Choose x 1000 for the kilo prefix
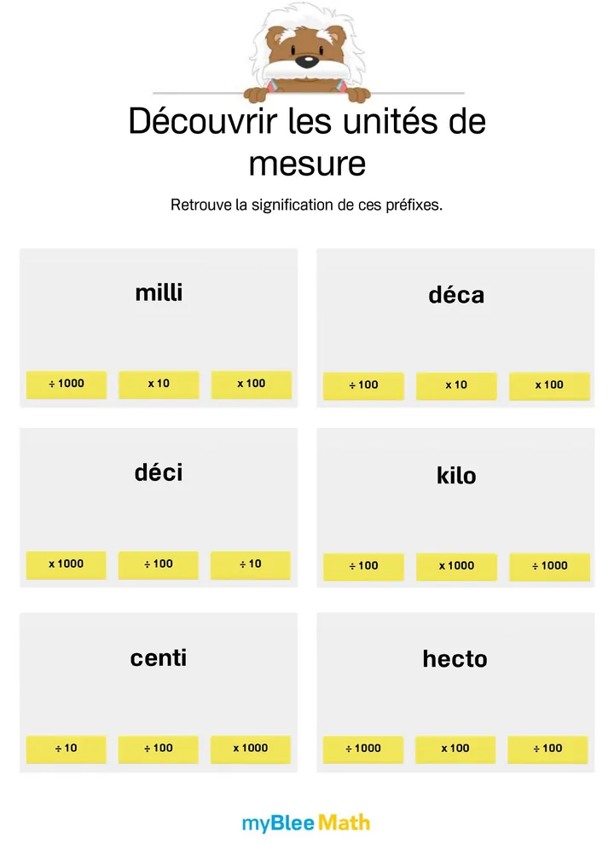 [456, 566]
